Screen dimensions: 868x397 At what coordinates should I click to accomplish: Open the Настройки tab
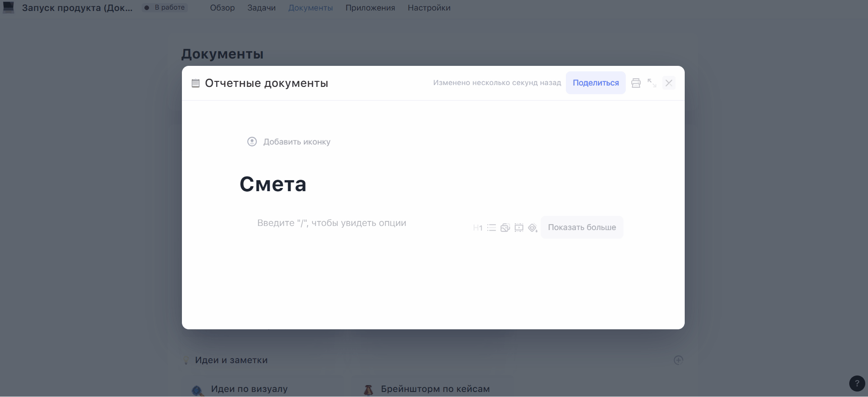(429, 8)
